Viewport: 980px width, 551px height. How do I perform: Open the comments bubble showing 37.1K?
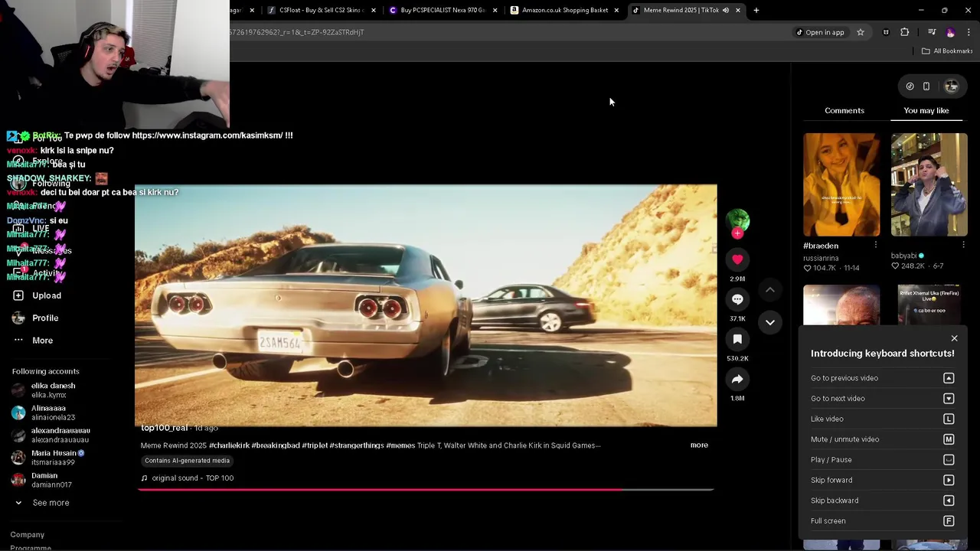[x=737, y=299]
